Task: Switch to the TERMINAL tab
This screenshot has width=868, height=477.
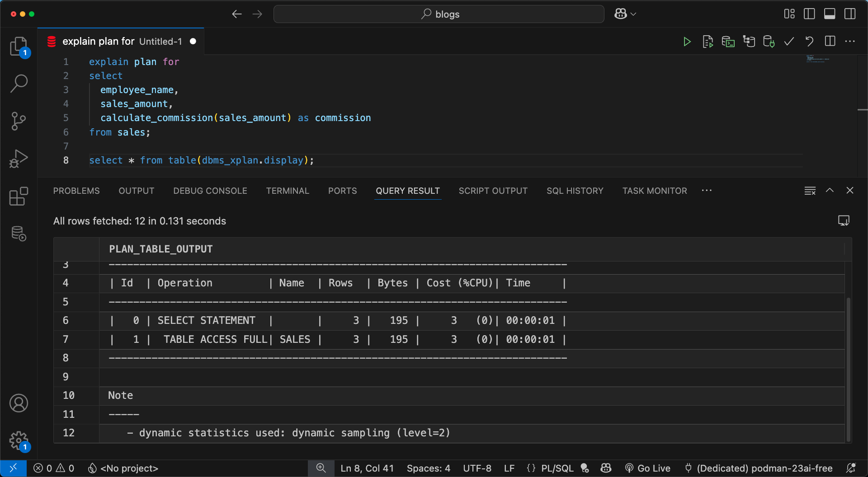Action: point(288,191)
